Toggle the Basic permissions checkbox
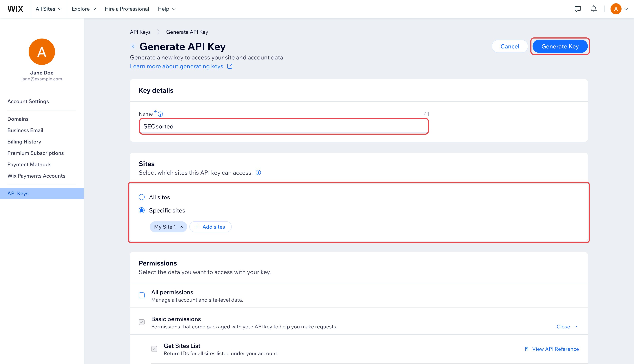 [142, 322]
